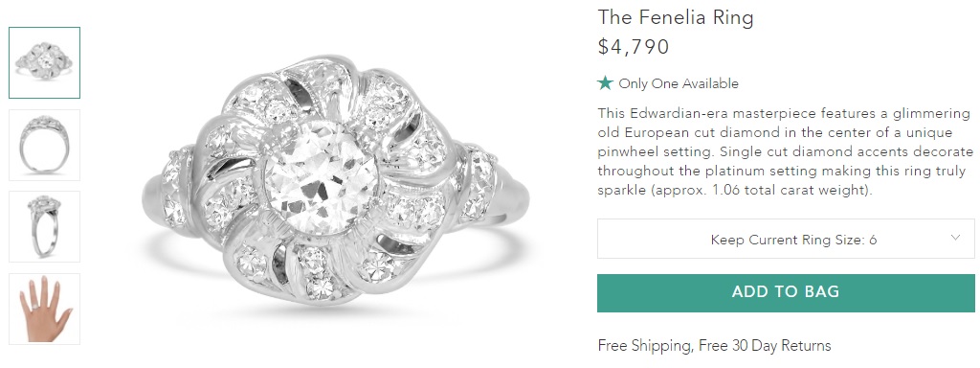Click the right band of the main ring photo
Image resolution: width=980 pixels, height=368 pixels.
pos(511,199)
